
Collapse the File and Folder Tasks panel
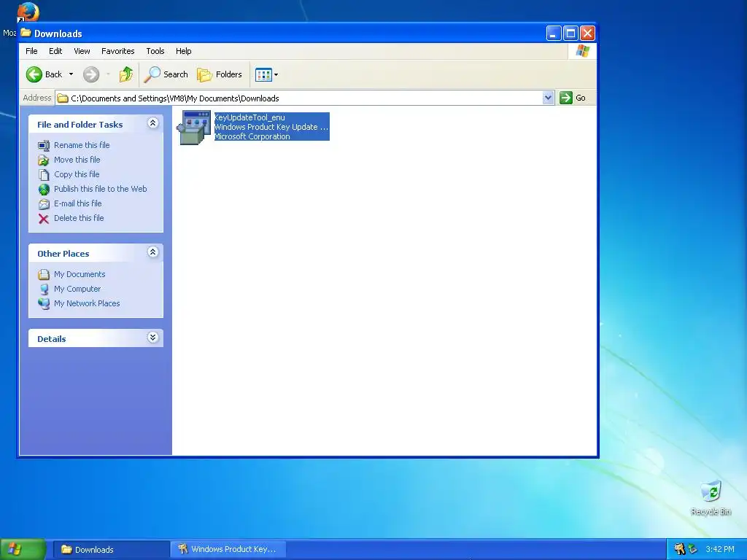click(152, 123)
